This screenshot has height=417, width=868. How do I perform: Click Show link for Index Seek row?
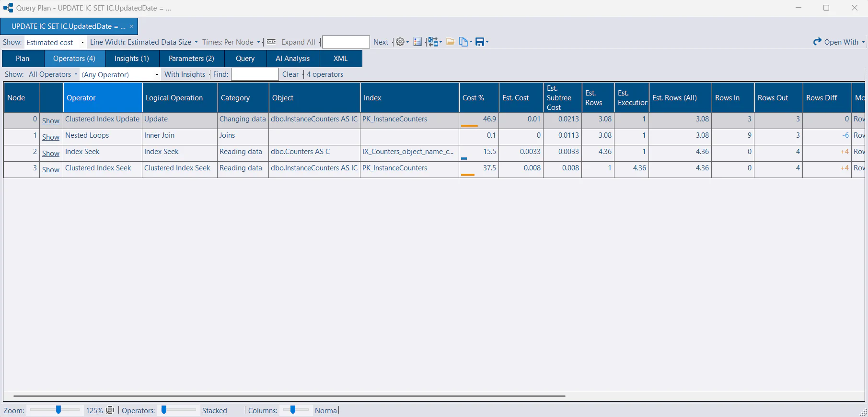(51, 154)
